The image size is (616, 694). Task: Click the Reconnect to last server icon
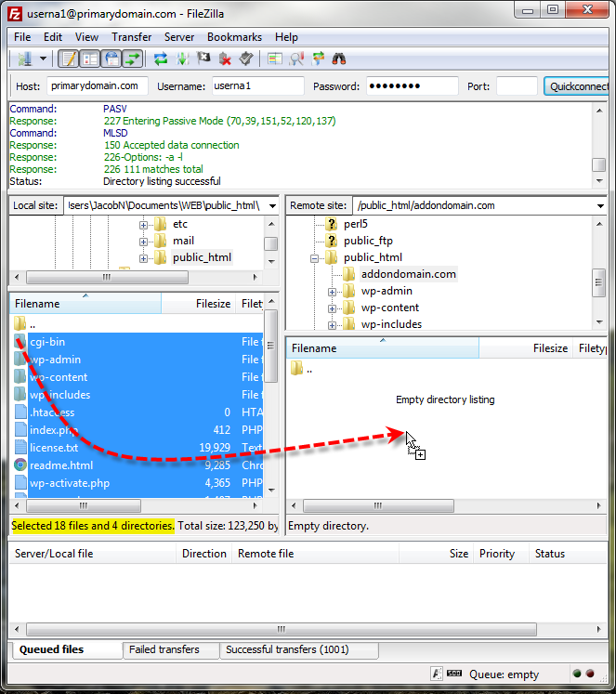click(246, 59)
